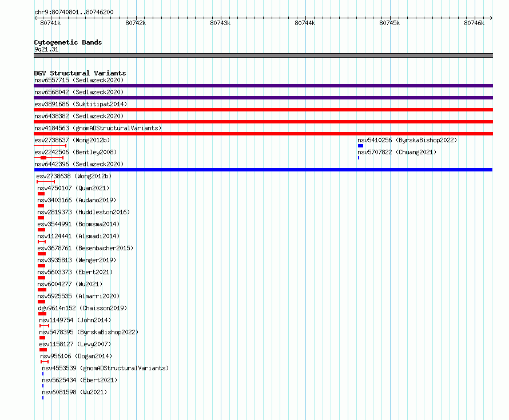Image resolution: width=509 pixels, height=420 pixels.
Task: Click the 80744k ruler tick label
Action: [305, 23]
